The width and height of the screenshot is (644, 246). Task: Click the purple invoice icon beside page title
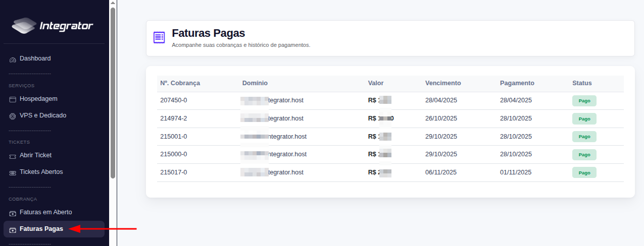(159, 38)
